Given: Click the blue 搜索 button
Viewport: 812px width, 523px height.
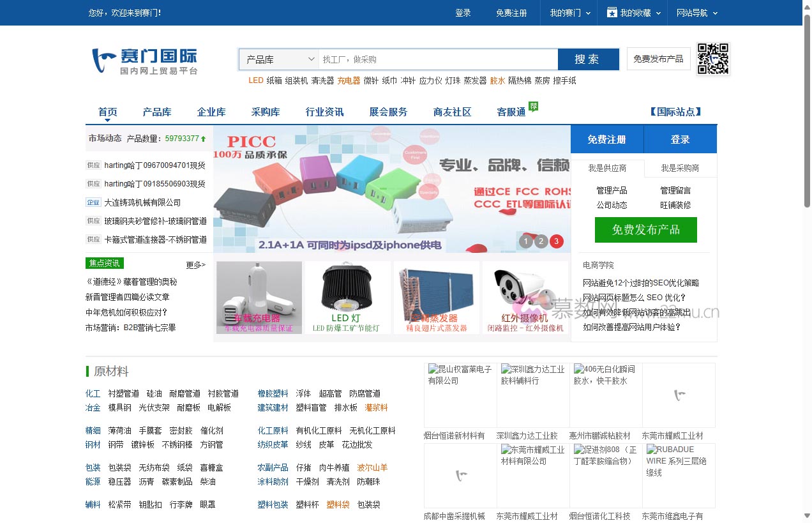Looking at the screenshot, I should tap(588, 59).
